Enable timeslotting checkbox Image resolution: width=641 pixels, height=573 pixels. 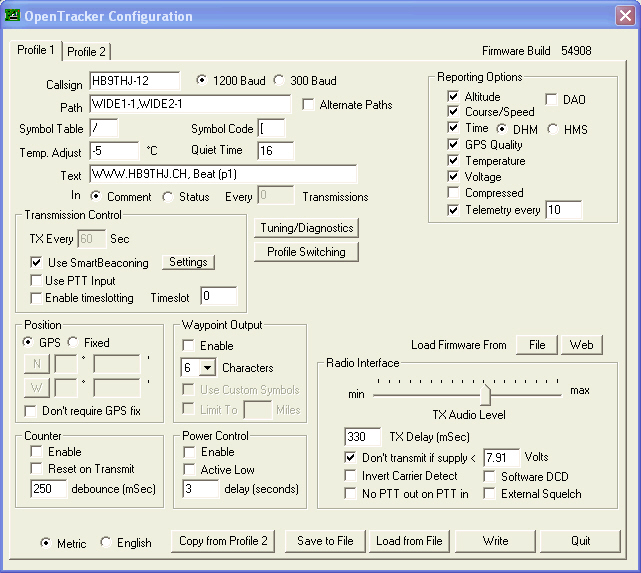point(36,298)
